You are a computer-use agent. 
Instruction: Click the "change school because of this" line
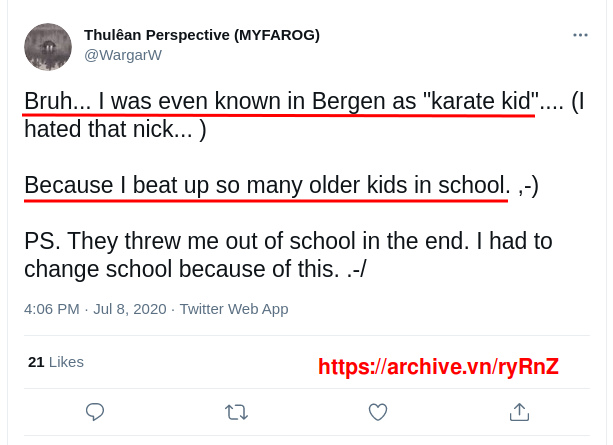click(195, 269)
